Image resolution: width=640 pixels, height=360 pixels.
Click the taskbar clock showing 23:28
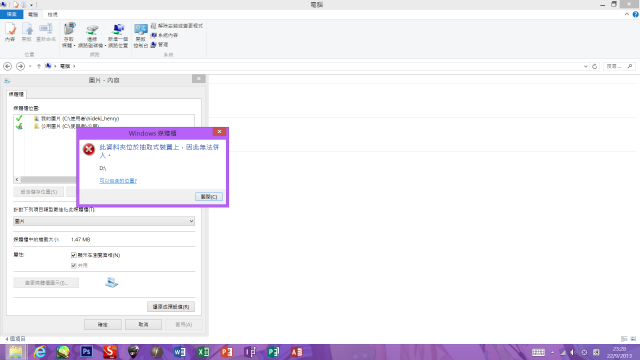[x=619, y=352]
